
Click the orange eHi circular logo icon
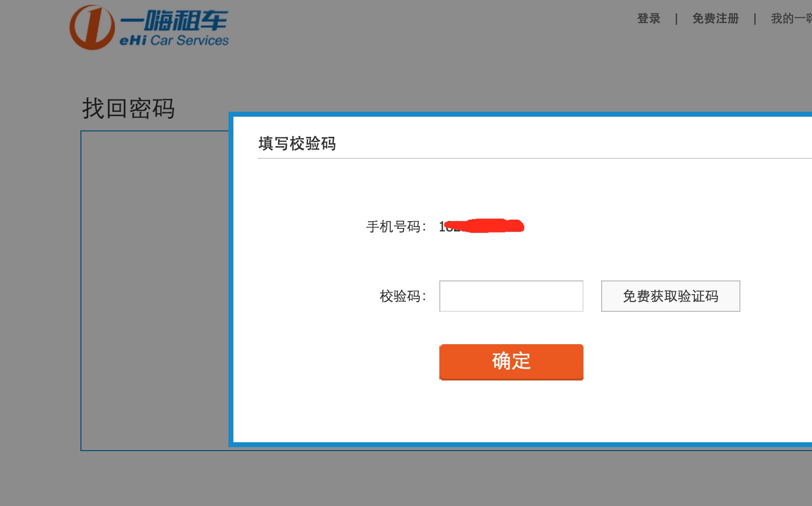point(92,27)
